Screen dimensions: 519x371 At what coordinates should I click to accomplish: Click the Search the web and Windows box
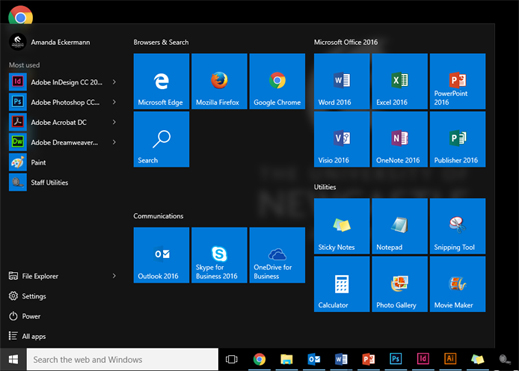122,359
